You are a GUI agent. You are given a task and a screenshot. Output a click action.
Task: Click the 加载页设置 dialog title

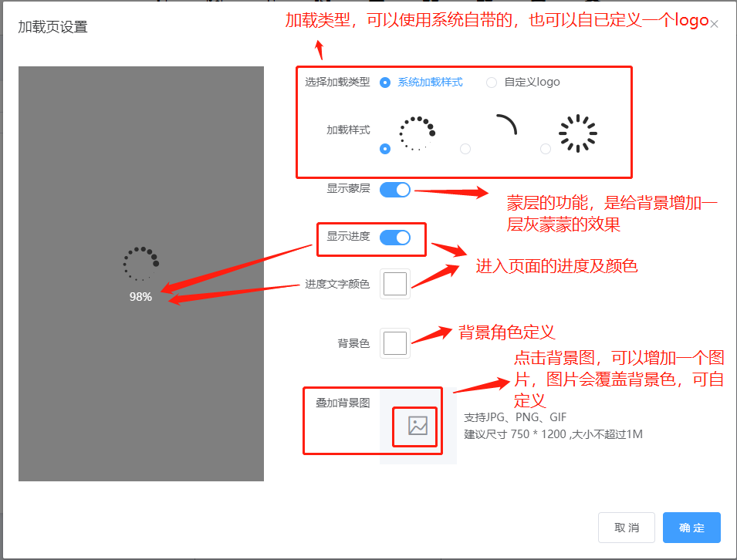52,27
